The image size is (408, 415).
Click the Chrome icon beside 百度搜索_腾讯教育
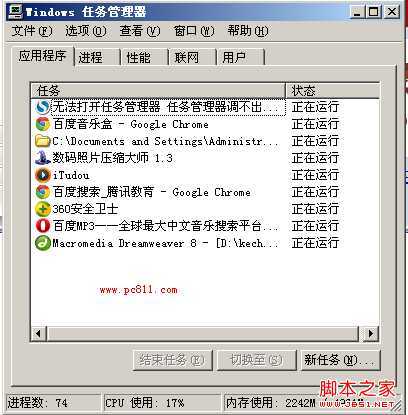click(x=43, y=192)
